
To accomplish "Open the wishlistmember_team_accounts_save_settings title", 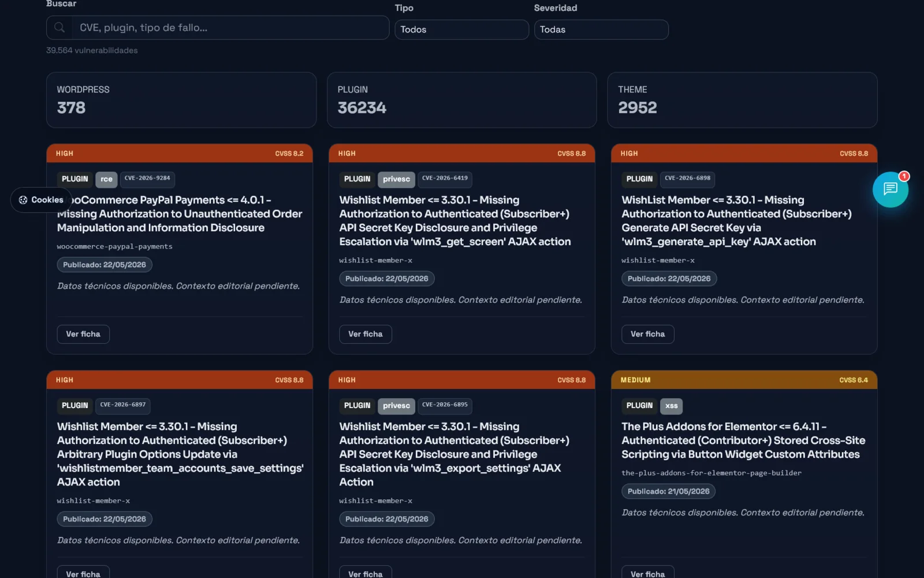I will click(180, 454).
